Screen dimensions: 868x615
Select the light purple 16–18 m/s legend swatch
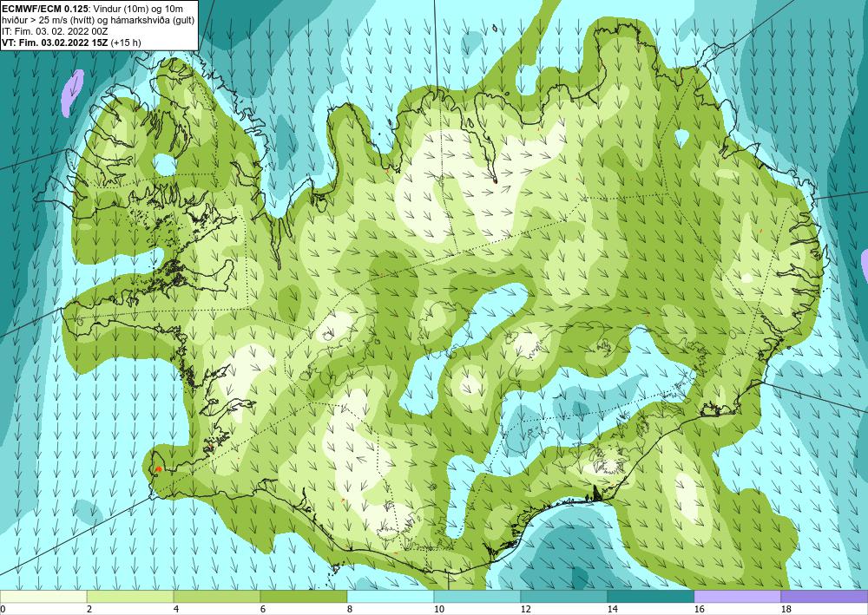[x=737, y=597]
